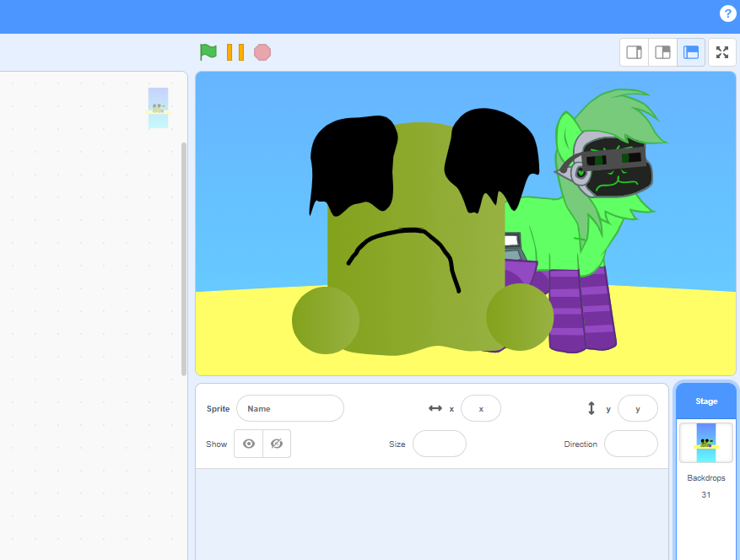Image resolution: width=740 pixels, height=560 pixels.
Task: Click the sprite watermark thumbnail in workspace
Action: (x=158, y=108)
